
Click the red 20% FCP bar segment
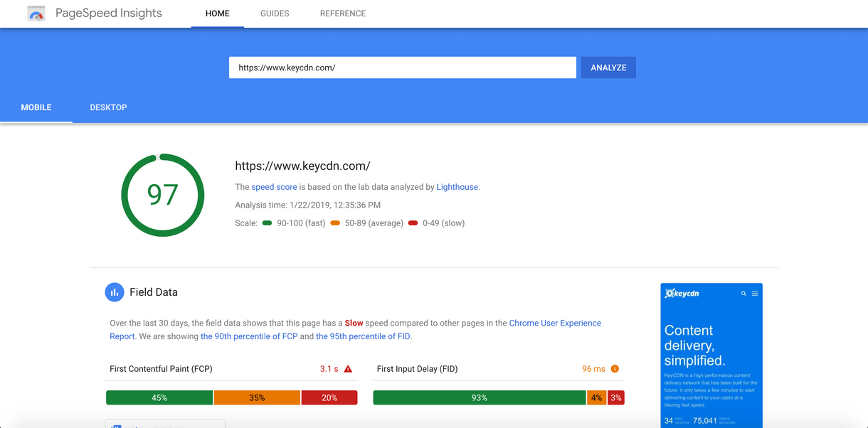[x=329, y=397]
